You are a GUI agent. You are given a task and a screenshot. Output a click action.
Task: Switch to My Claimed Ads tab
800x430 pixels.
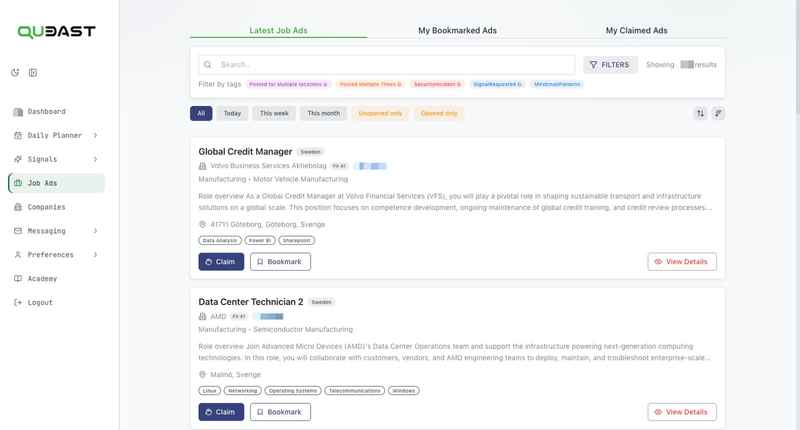click(636, 31)
